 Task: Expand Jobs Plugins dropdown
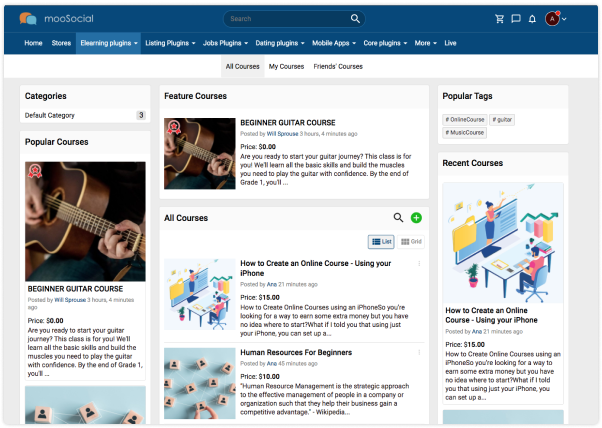225,43
